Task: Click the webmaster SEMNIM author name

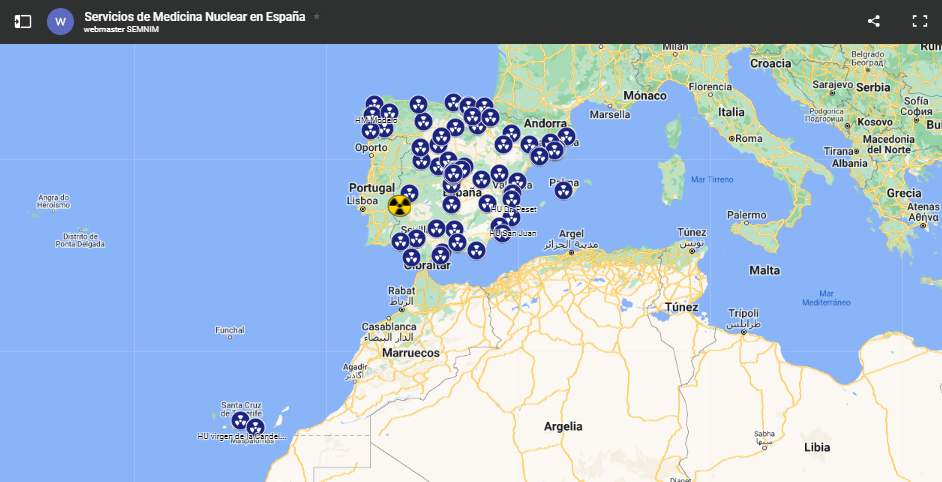Action: coord(121,30)
